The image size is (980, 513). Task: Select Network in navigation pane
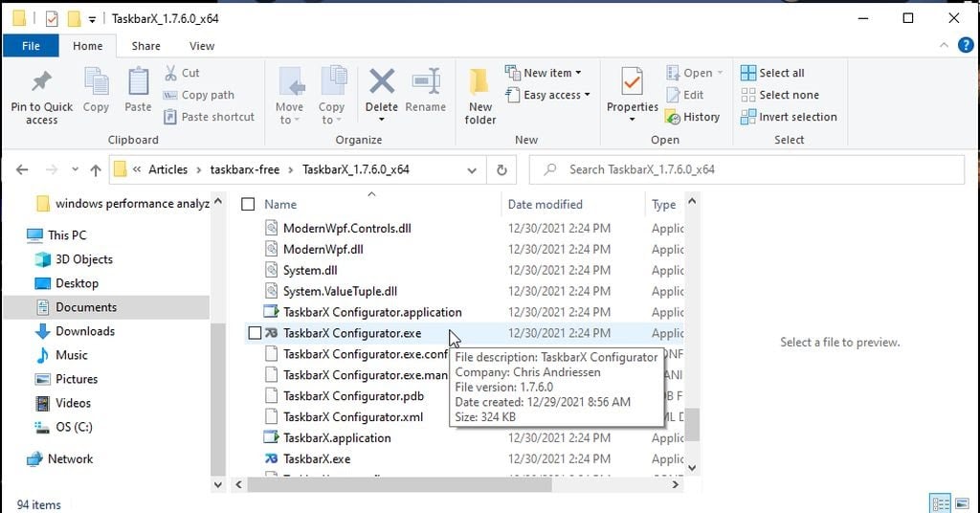(x=70, y=458)
